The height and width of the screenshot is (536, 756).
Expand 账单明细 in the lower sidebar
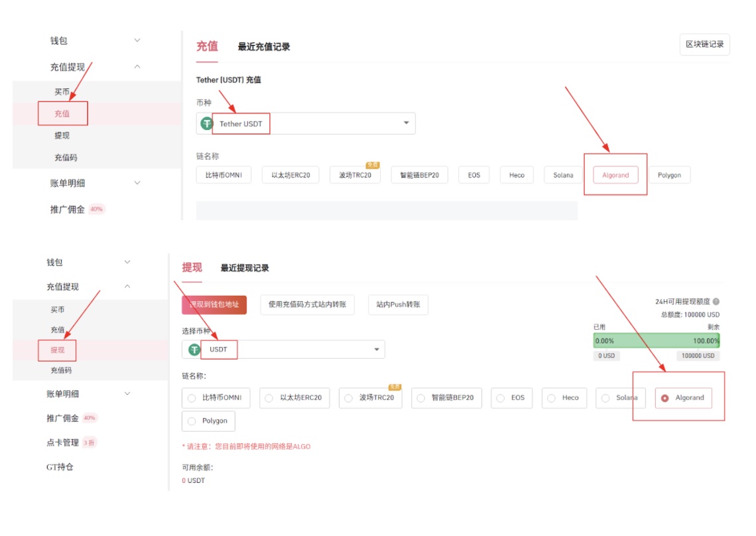[127, 394]
